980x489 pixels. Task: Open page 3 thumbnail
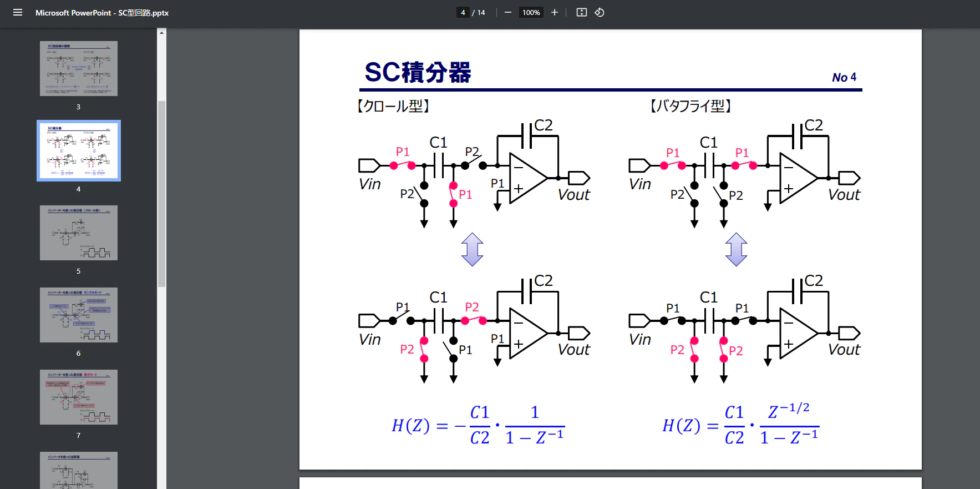pyautogui.click(x=79, y=68)
